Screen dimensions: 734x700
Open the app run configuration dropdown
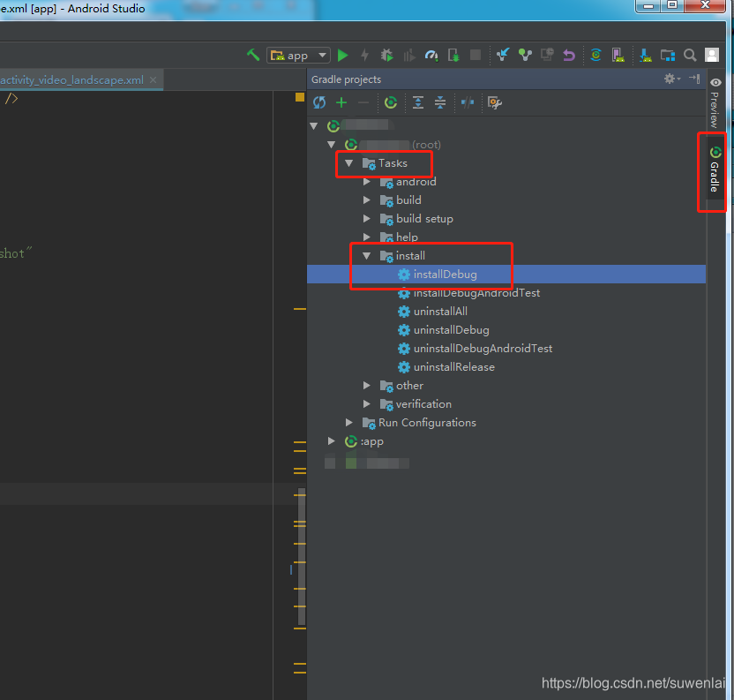298,56
